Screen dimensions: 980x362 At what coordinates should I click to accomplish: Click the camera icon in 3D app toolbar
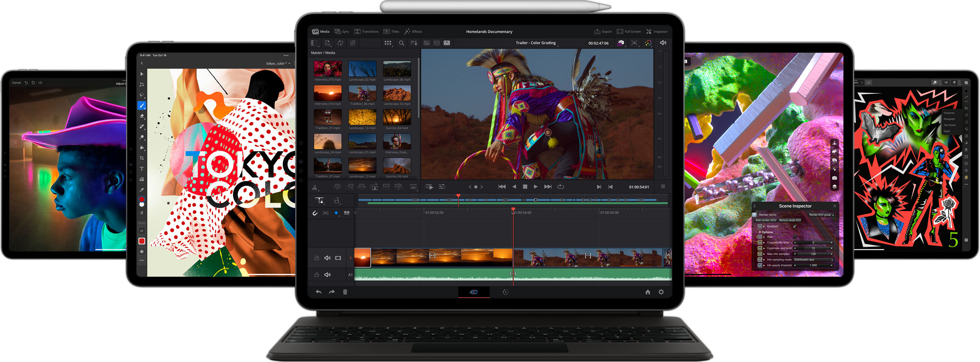(834, 178)
